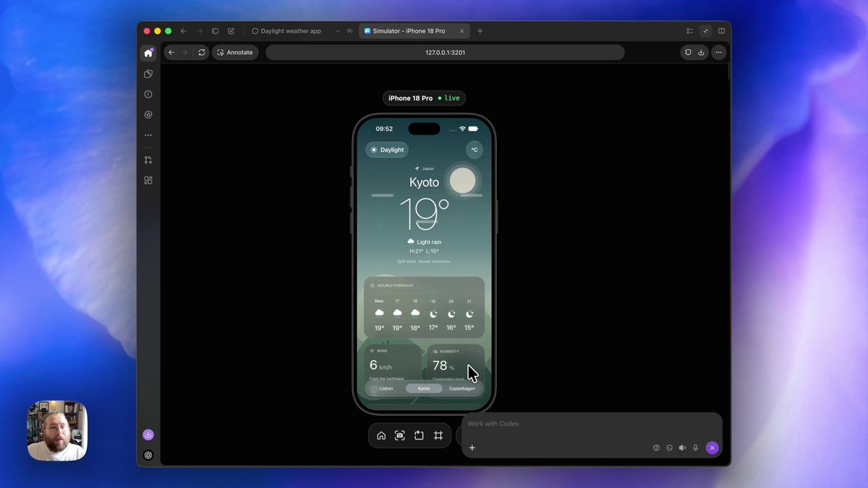Toggle the speaker audio icon in the Codex box

683,448
